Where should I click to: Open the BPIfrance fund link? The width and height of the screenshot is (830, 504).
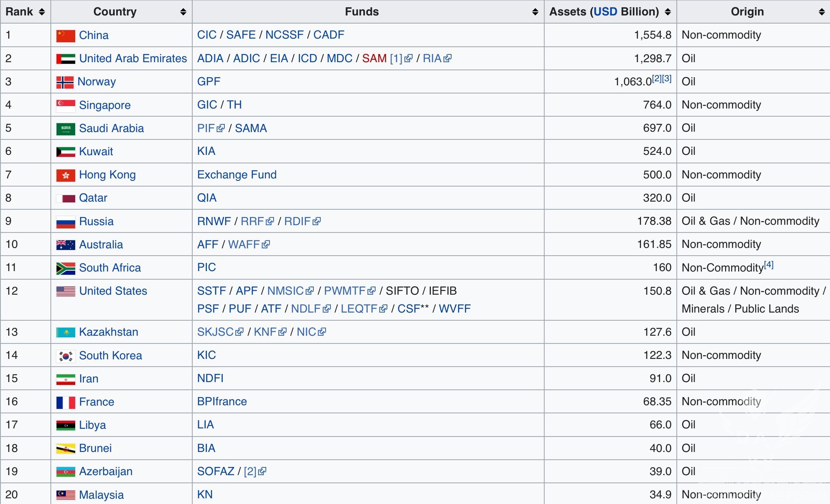point(222,402)
